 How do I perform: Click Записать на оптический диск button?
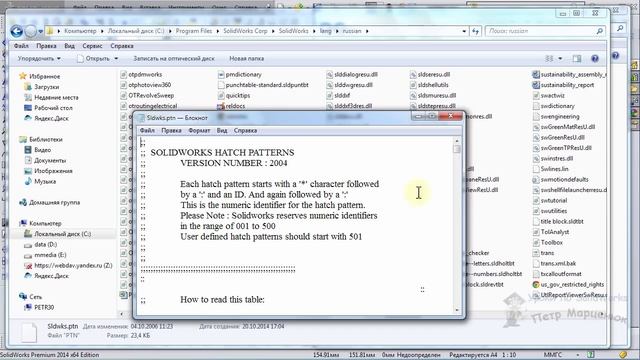(x=174, y=59)
